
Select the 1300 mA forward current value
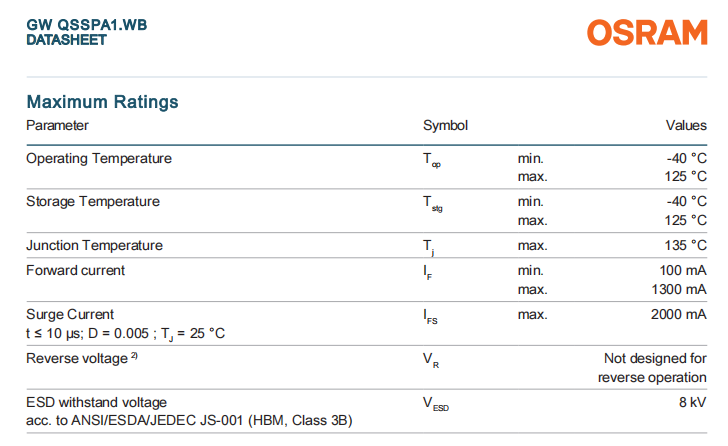tap(680, 289)
